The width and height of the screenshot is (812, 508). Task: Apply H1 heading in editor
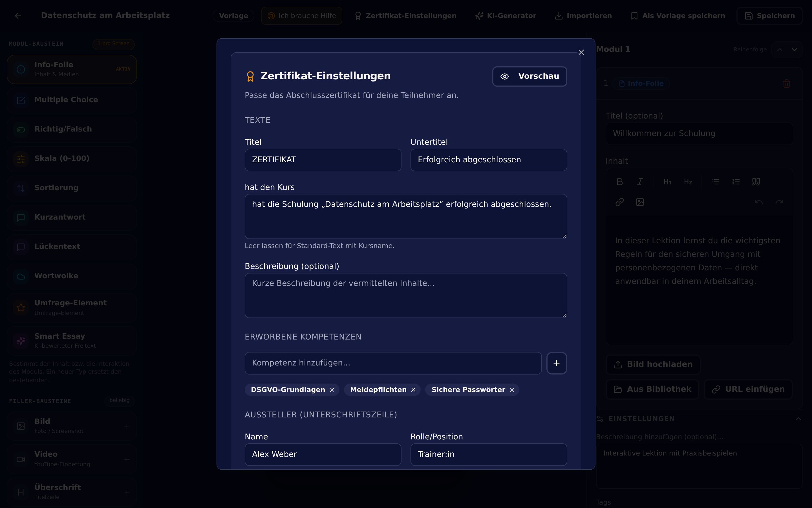point(667,182)
